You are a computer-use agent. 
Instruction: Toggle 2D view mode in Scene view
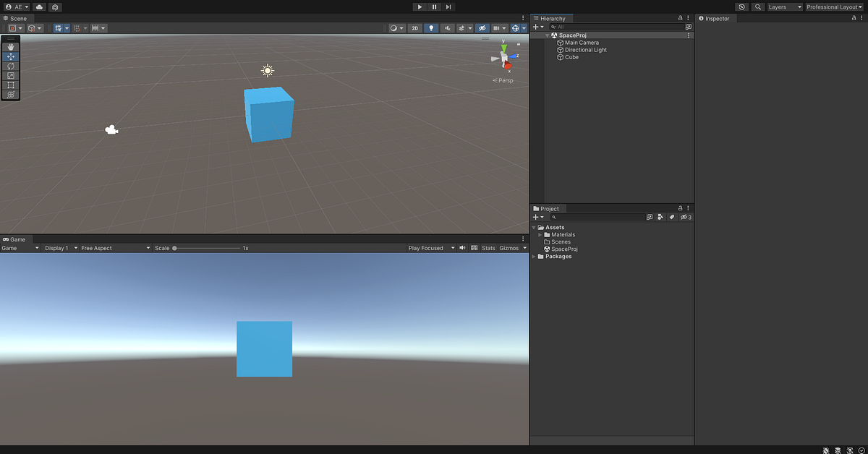(x=414, y=27)
